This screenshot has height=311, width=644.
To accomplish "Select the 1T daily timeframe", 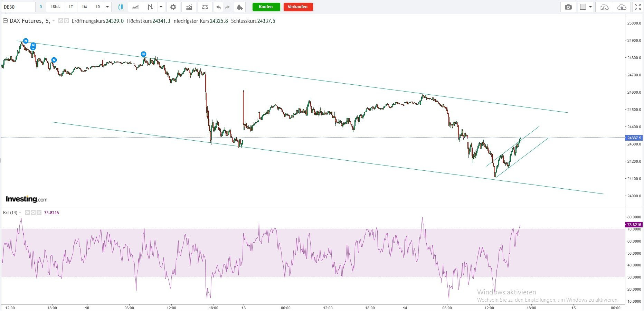I will click(71, 7).
